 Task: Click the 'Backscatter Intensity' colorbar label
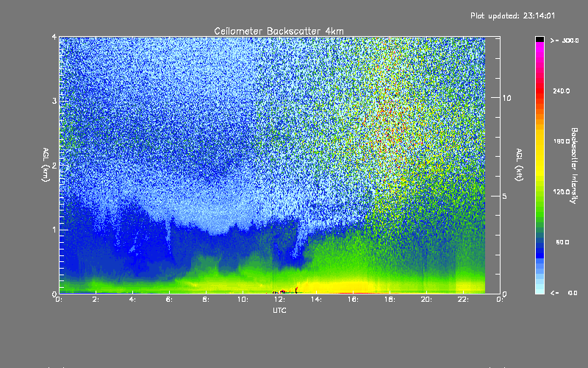(x=573, y=166)
